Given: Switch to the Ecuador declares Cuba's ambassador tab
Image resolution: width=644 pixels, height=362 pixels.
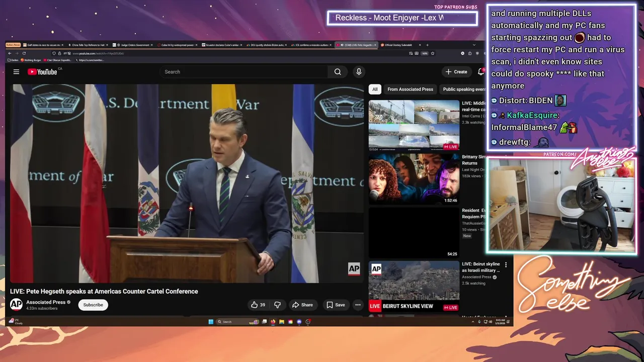Looking at the screenshot, I should (x=222, y=45).
